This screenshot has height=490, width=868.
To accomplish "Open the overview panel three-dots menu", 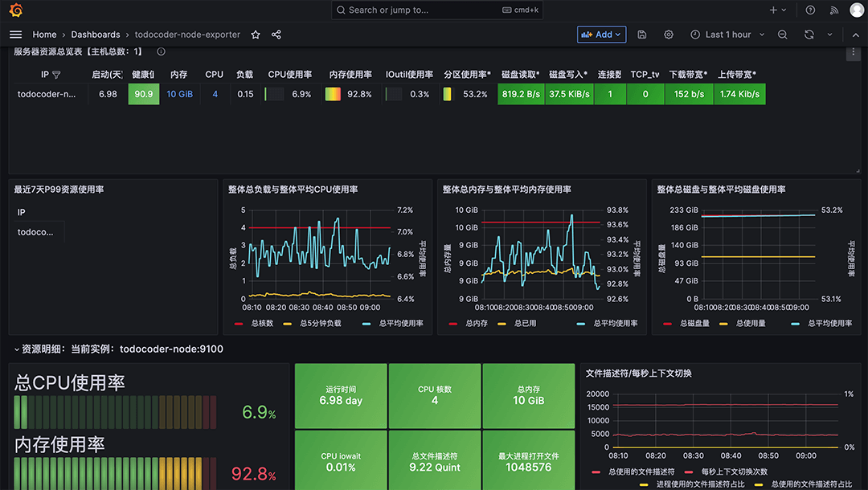I will pyautogui.click(x=853, y=52).
